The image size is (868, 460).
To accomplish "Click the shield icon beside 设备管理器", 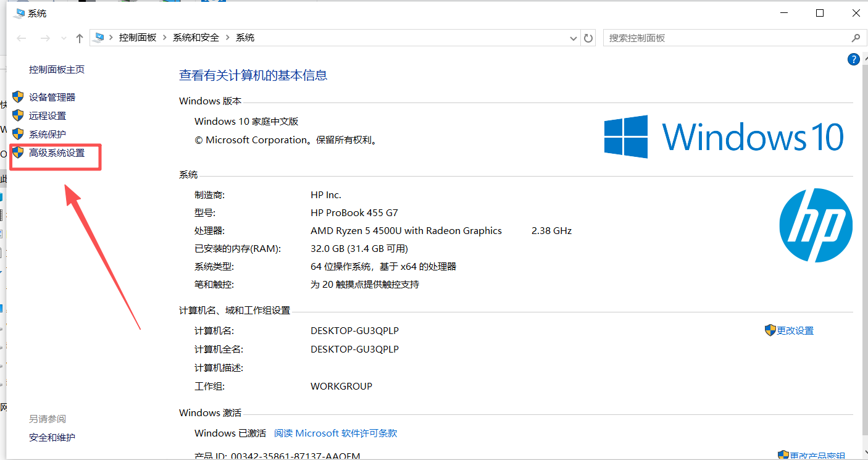I will click(x=18, y=97).
